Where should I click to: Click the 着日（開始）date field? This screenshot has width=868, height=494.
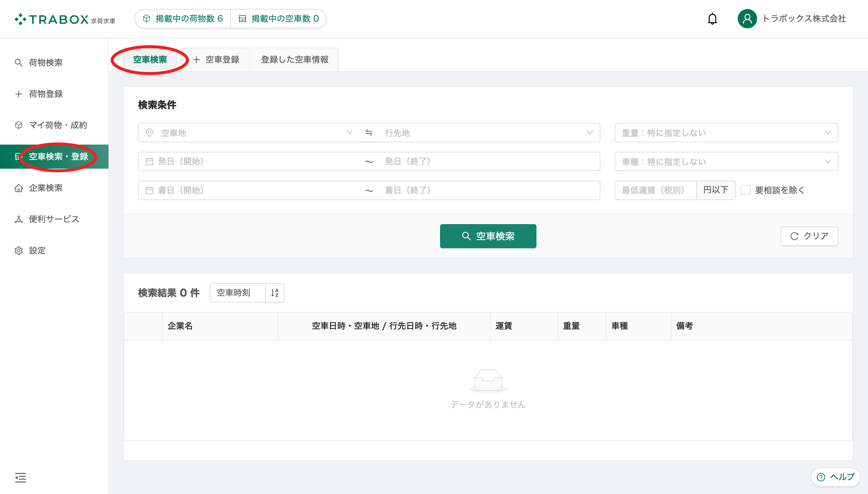[251, 190]
